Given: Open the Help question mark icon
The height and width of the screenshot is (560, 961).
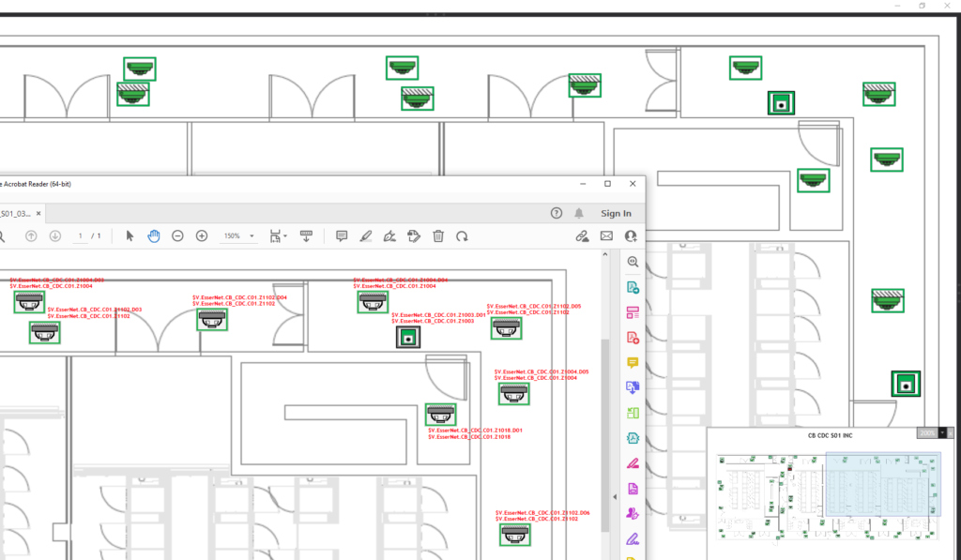Looking at the screenshot, I should tap(556, 213).
